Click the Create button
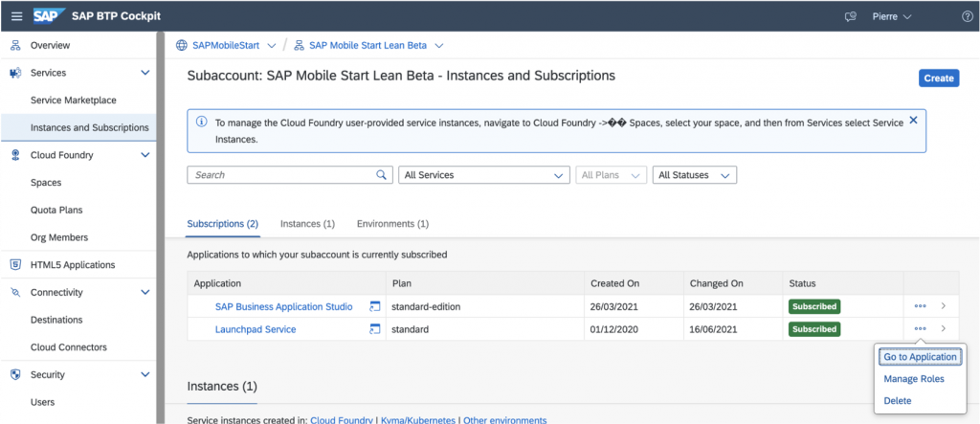This screenshot has width=980, height=424. [x=939, y=78]
